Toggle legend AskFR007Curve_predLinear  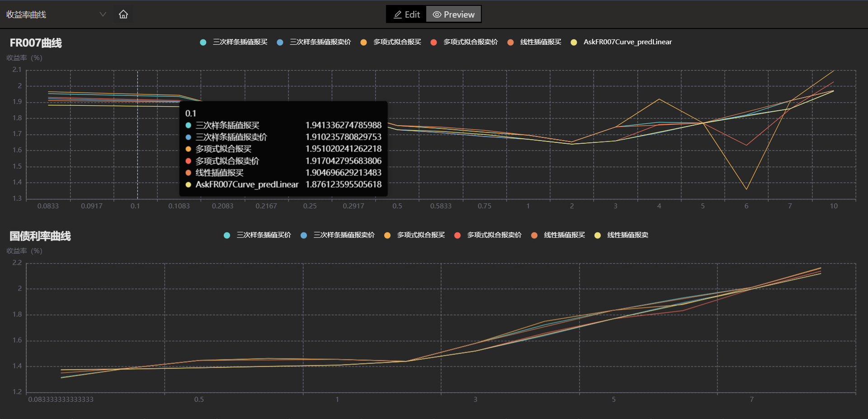pyautogui.click(x=621, y=42)
